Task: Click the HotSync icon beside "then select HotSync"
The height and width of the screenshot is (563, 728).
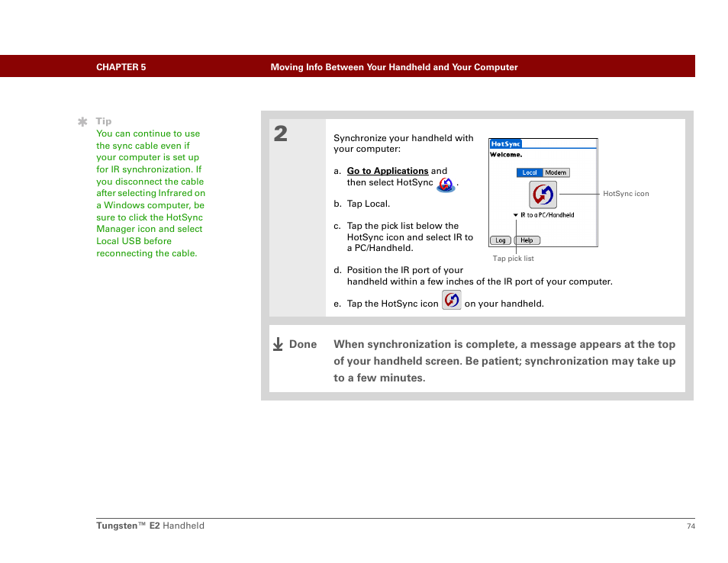Action: click(446, 185)
